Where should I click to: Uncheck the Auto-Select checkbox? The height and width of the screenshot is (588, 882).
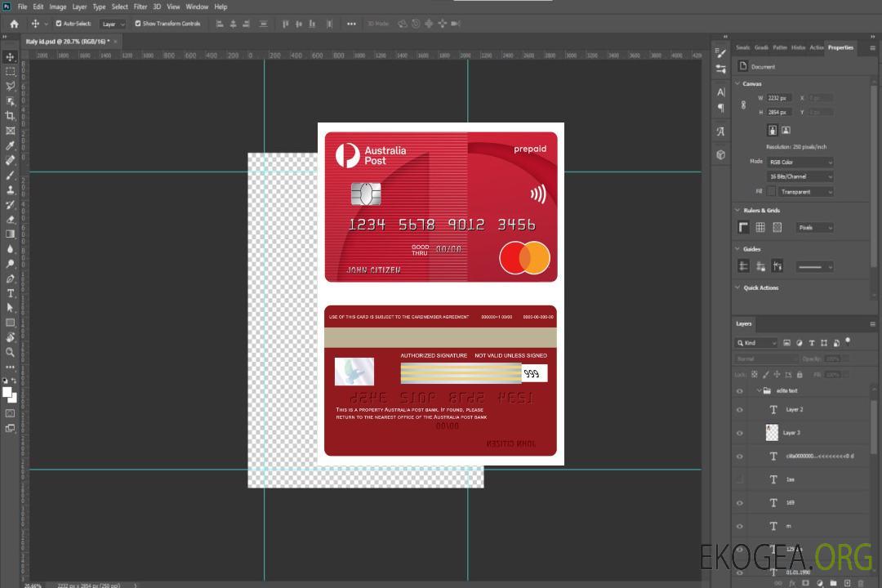[59, 24]
